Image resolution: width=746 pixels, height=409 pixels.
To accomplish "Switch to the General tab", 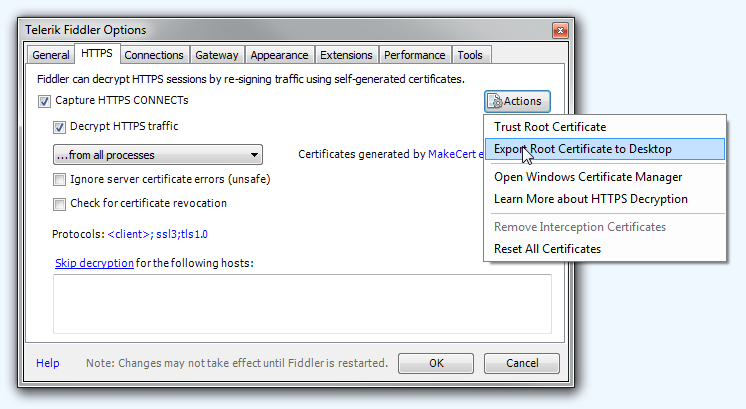I will [50, 55].
